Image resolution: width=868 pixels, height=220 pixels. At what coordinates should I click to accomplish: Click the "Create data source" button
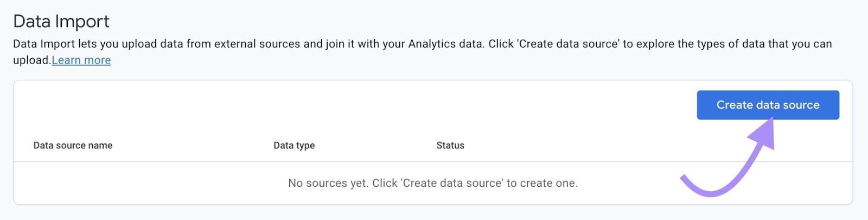click(x=768, y=105)
